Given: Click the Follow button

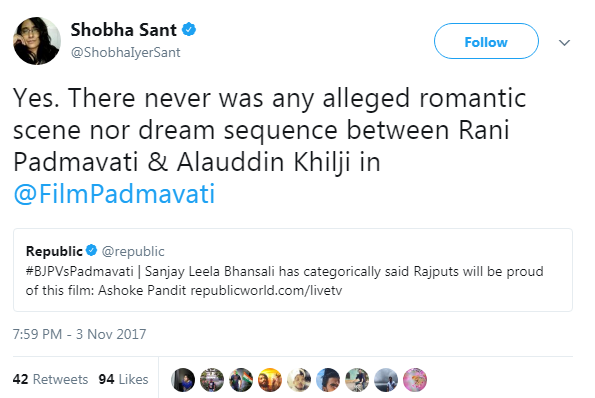Looking at the screenshot, I should 486,41.
